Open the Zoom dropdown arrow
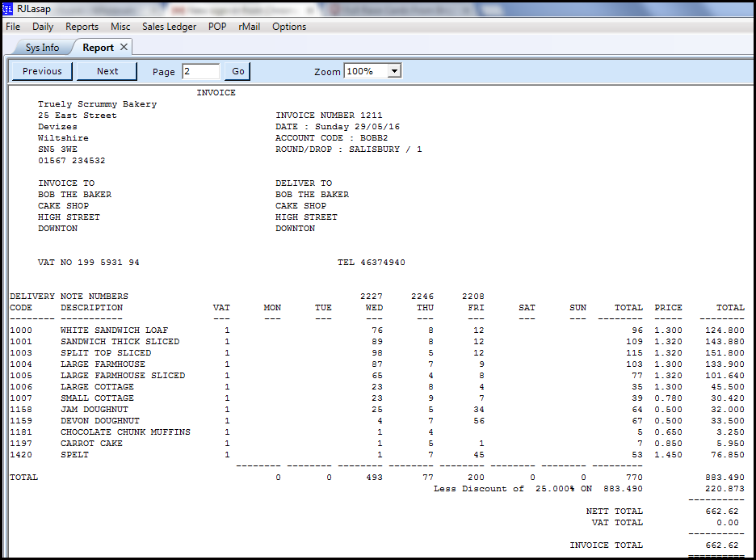756x560 pixels. (394, 71)
